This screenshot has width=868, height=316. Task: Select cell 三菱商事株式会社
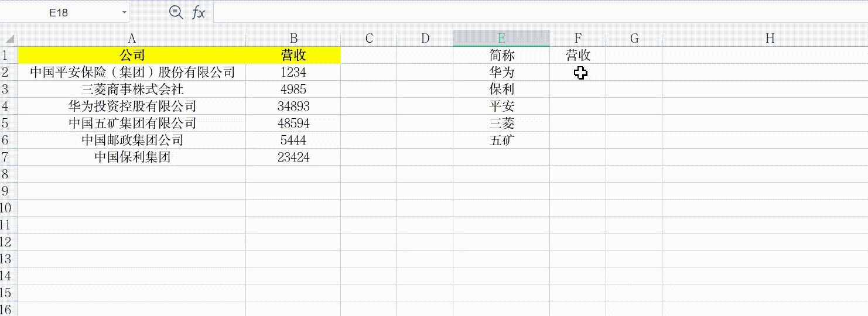coord(132,90)
